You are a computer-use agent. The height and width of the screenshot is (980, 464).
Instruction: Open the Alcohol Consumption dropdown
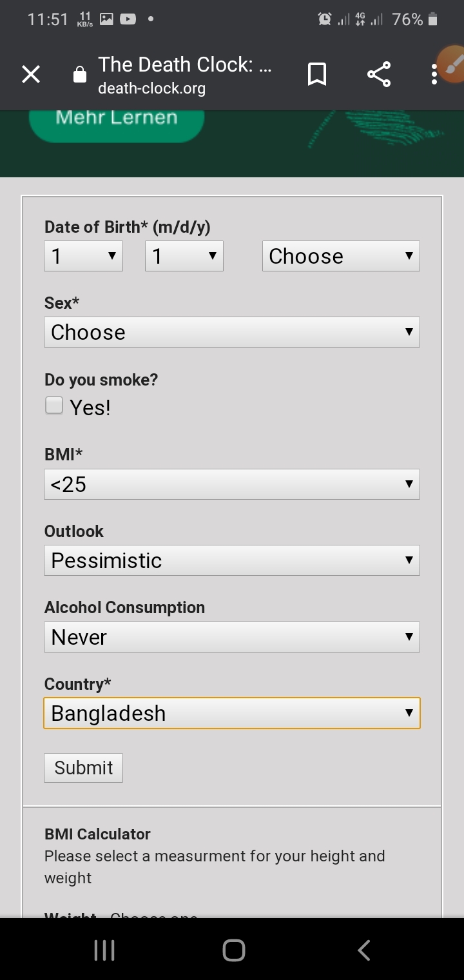click(232, 637)
